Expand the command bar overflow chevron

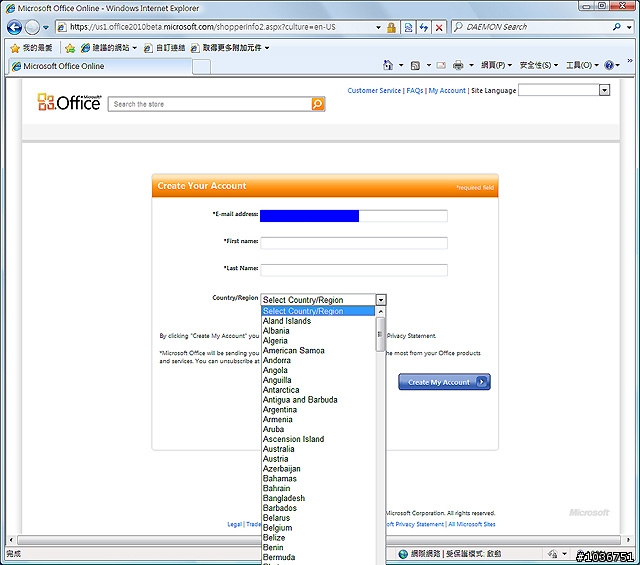tap(630, 61)
